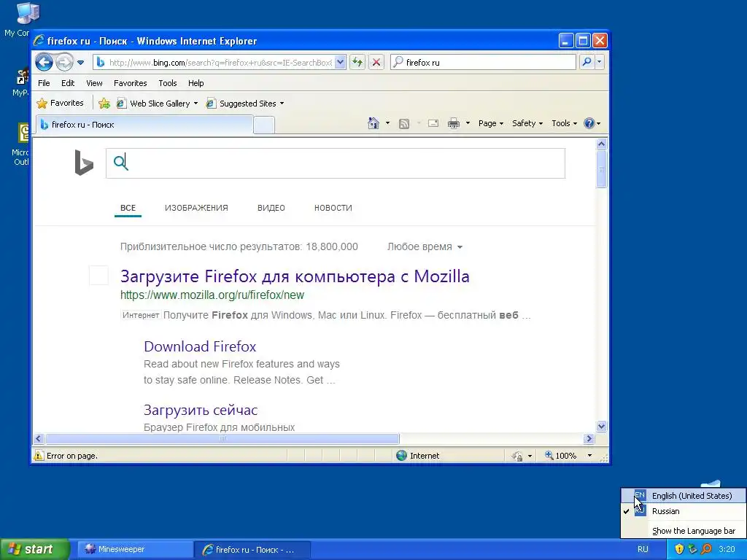Image resolution: width=747 pixels, height=560 pixels.
Task: Print the page with printer icon
Action: pos(454,124)
